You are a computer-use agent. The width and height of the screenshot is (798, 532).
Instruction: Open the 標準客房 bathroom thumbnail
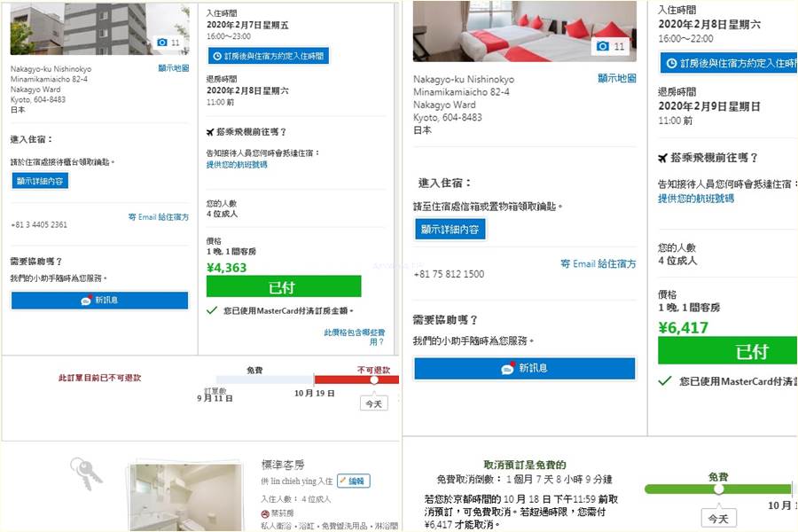click(184, 497)
